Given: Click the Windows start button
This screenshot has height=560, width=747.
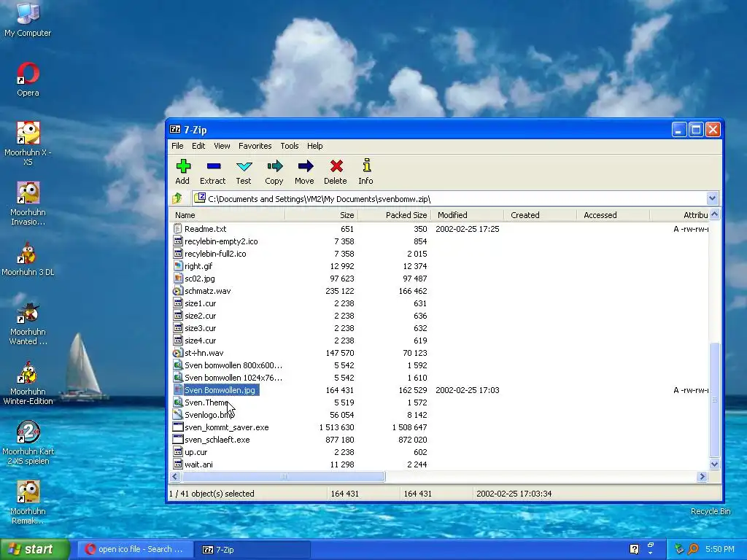Looking at the screenshot, I should point(34,549).
